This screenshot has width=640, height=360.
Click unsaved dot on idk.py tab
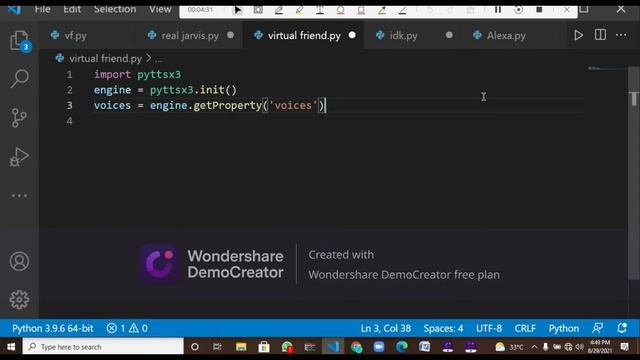449,35
